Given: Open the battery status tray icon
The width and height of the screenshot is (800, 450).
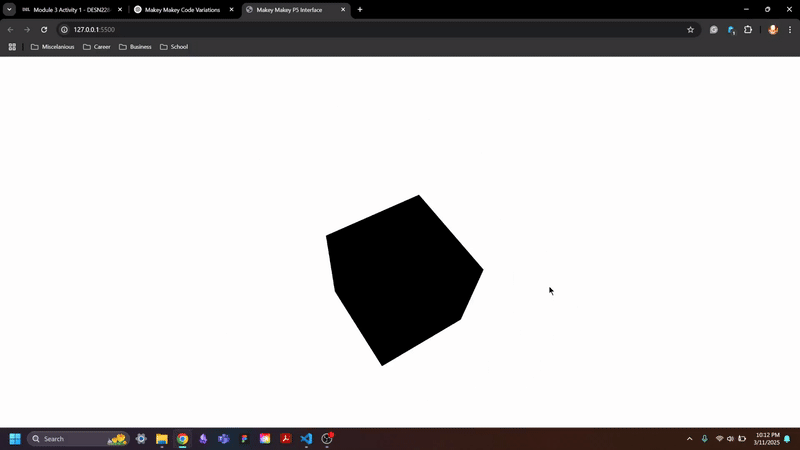Looking at the screenshot, I should (742, 439).
